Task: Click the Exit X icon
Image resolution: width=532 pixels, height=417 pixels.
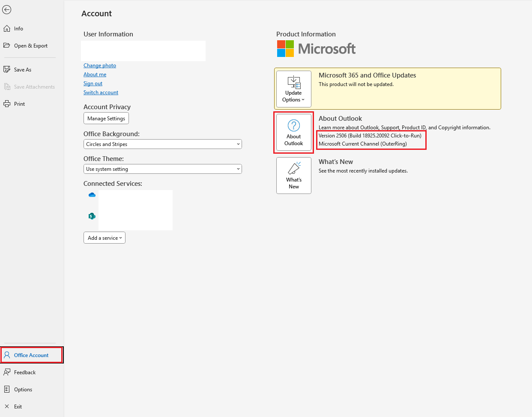Action: point(7,406)
